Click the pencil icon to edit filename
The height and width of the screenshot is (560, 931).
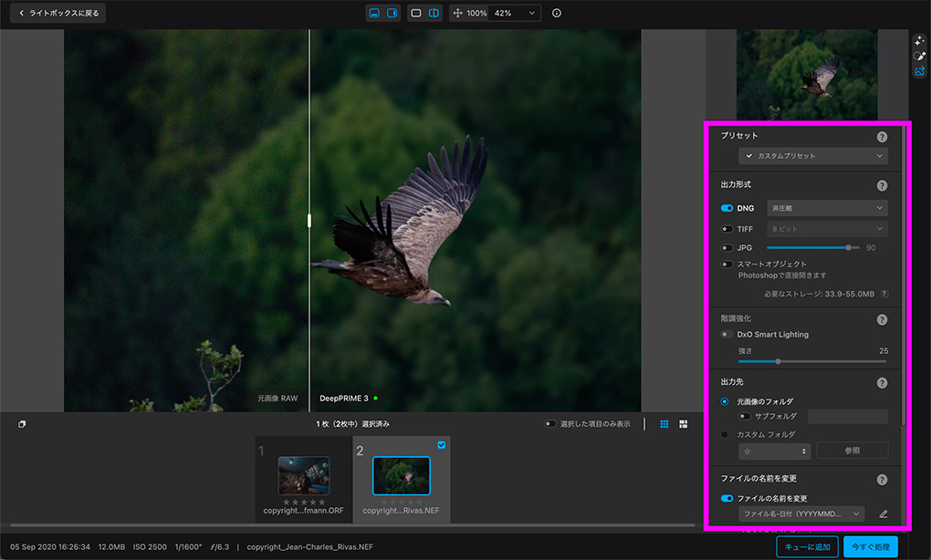[x=883, y=514]
